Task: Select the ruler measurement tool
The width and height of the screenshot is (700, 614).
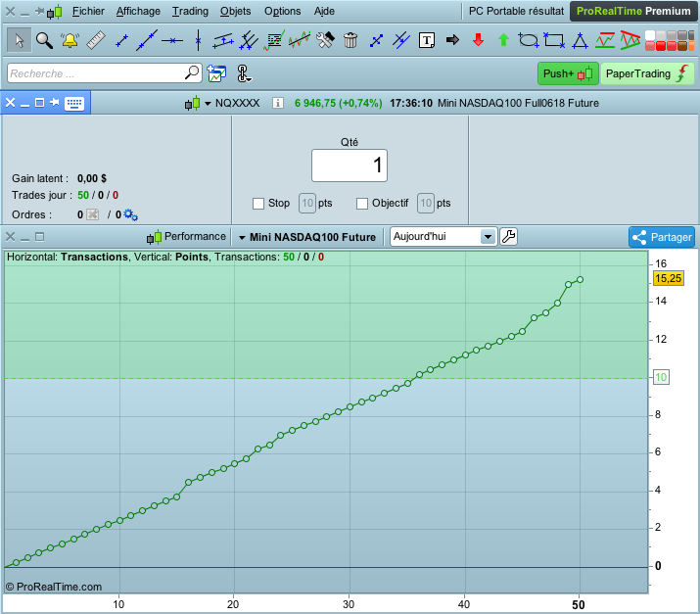Action: tap(96, 40)
